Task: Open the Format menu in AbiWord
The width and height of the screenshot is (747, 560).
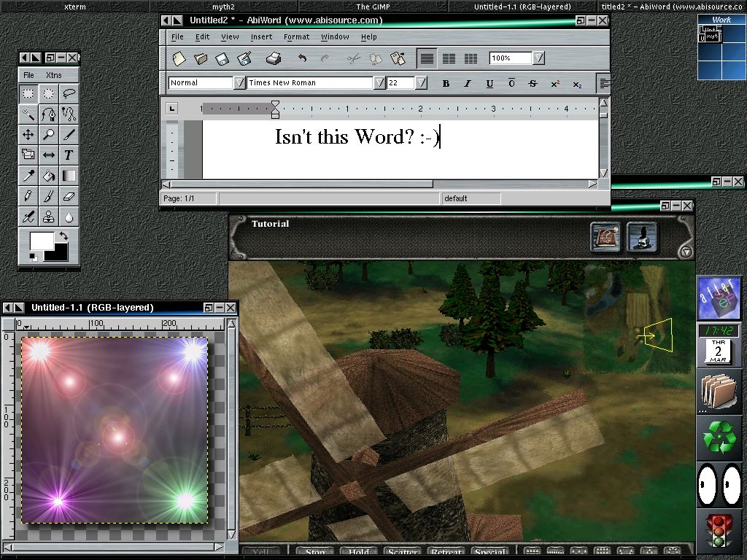Action: tap(296, 36)
